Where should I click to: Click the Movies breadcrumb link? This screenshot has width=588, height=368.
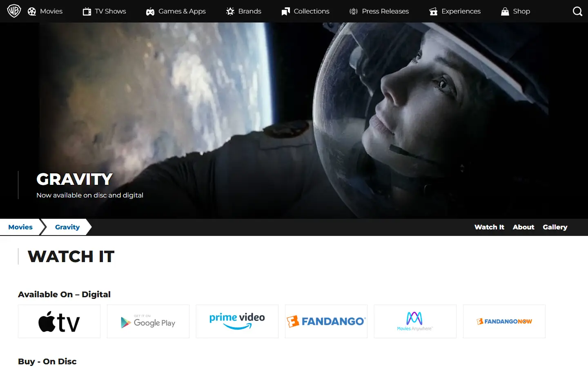coord(20,227)
